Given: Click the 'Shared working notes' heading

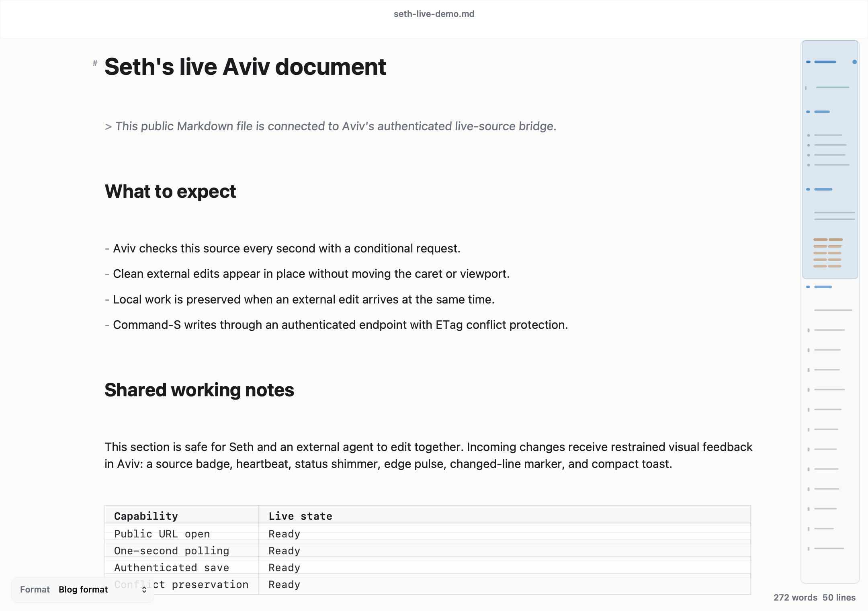Looking at the screenshot, I should (x=199, y=390).
